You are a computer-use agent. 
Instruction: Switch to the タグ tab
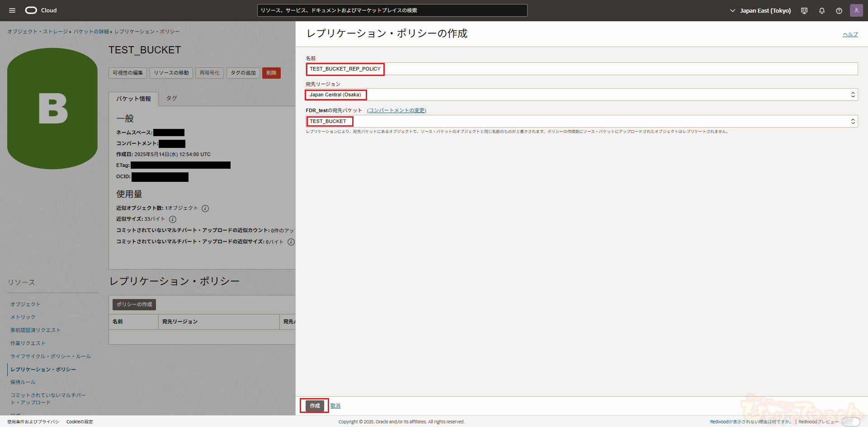171,98
